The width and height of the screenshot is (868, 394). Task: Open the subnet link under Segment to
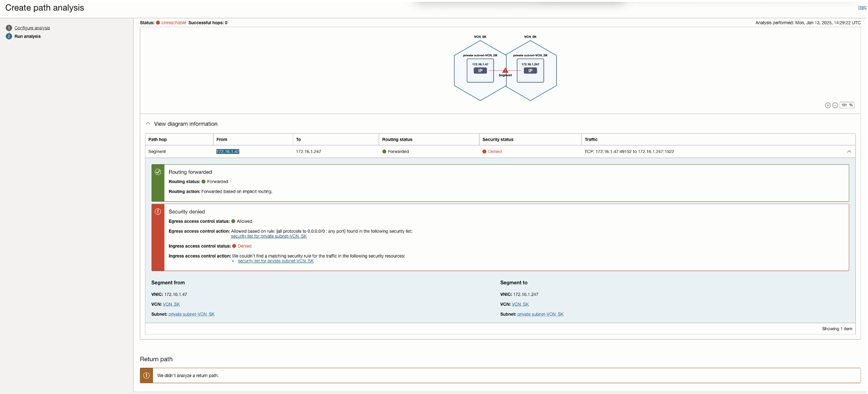click(541, 314)
